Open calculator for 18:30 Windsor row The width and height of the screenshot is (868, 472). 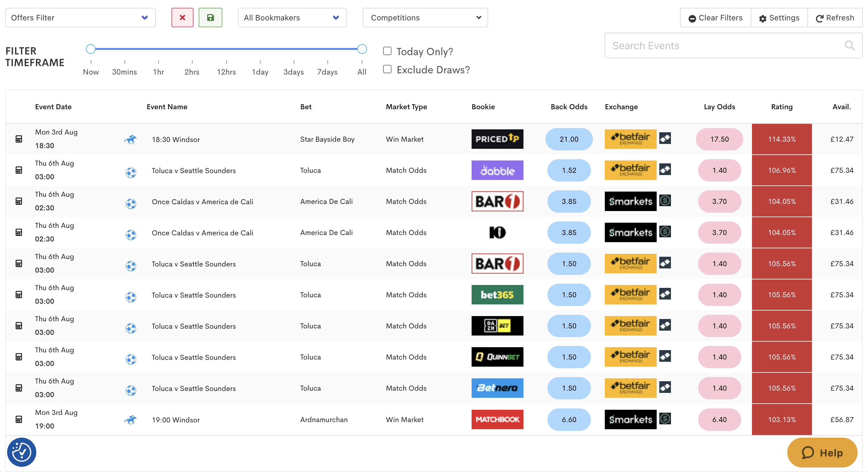click(x=19, y=139)
